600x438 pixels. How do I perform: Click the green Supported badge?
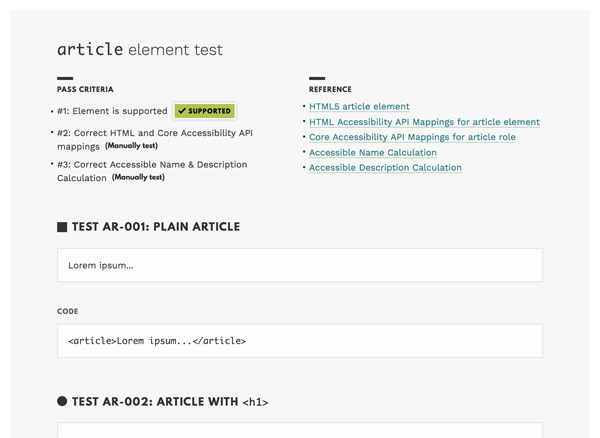coord(205,111)
